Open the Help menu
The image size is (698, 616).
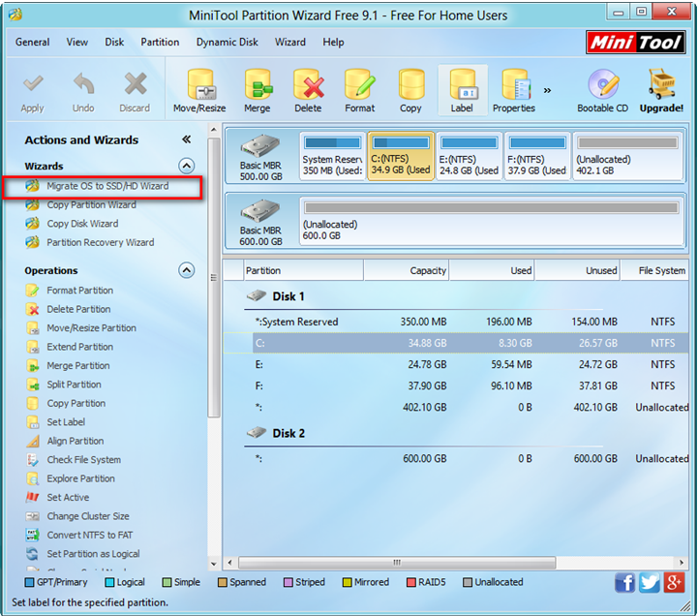(x=333, y=43)
